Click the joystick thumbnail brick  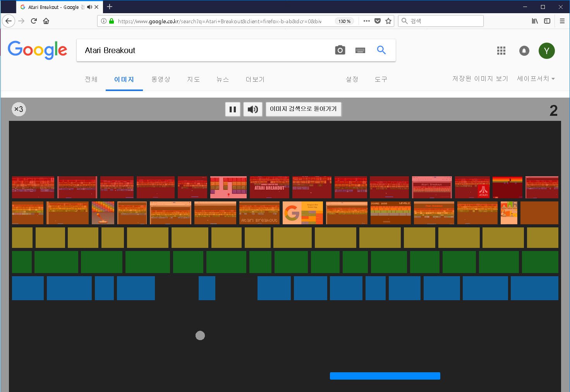coord(103,213)
